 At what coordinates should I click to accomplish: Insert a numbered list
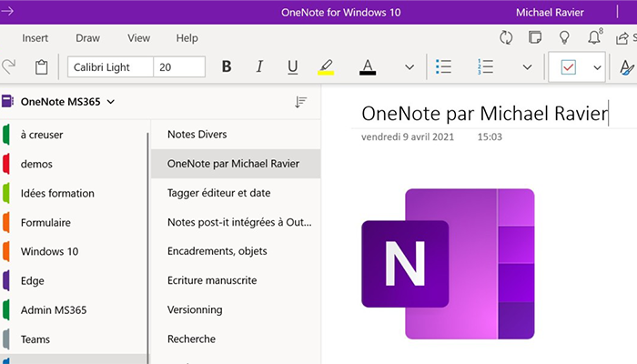point(485,66)
